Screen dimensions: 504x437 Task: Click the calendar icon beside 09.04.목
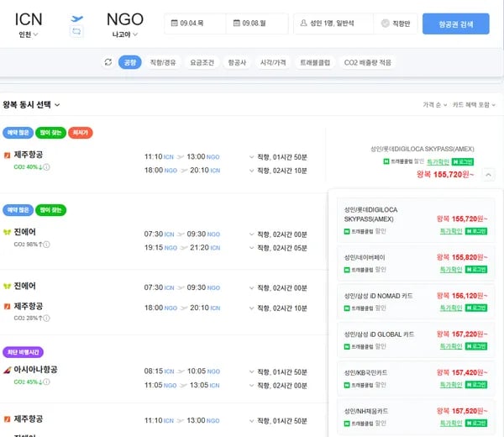[x=174, y=24]
